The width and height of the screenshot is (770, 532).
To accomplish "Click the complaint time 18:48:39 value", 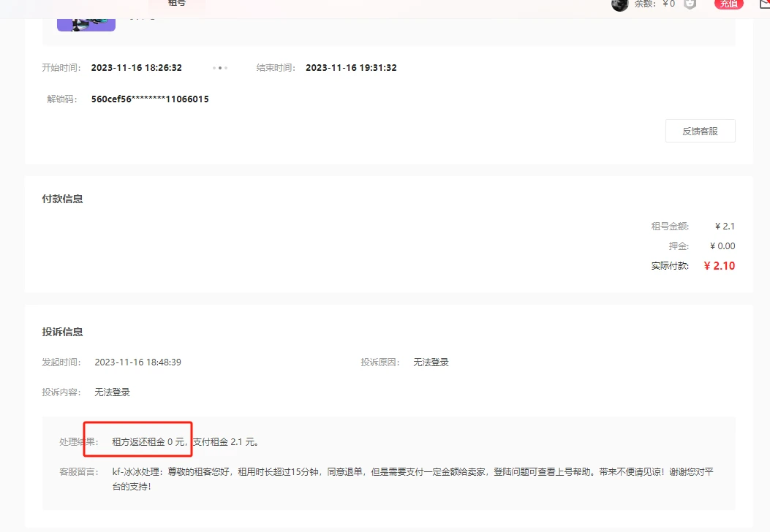I will point(137,362).
